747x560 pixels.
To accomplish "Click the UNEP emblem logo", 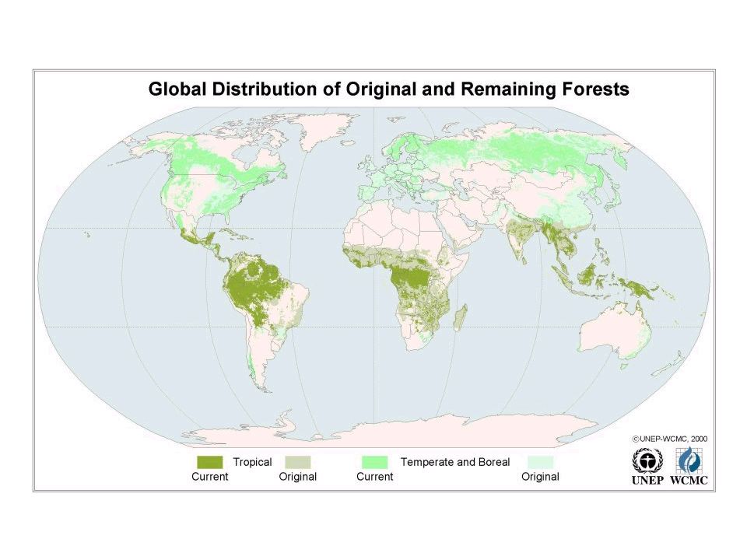I will point(647,460).
